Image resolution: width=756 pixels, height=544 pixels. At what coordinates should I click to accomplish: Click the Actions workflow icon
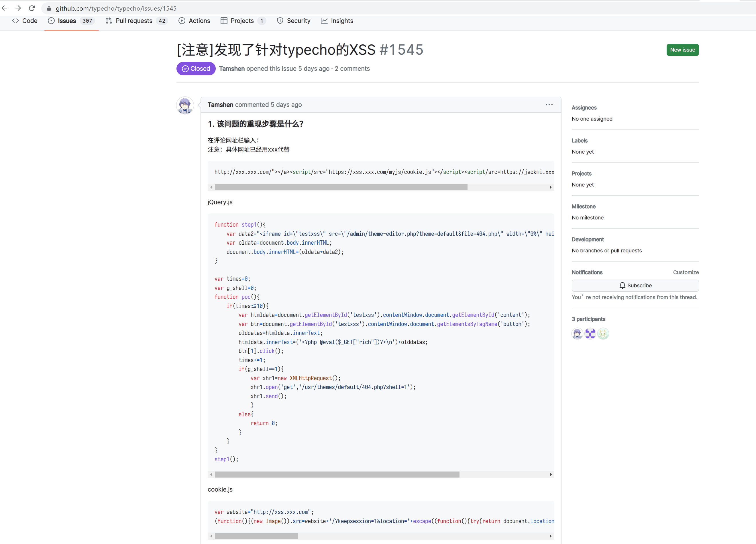(x=182, y=21)
